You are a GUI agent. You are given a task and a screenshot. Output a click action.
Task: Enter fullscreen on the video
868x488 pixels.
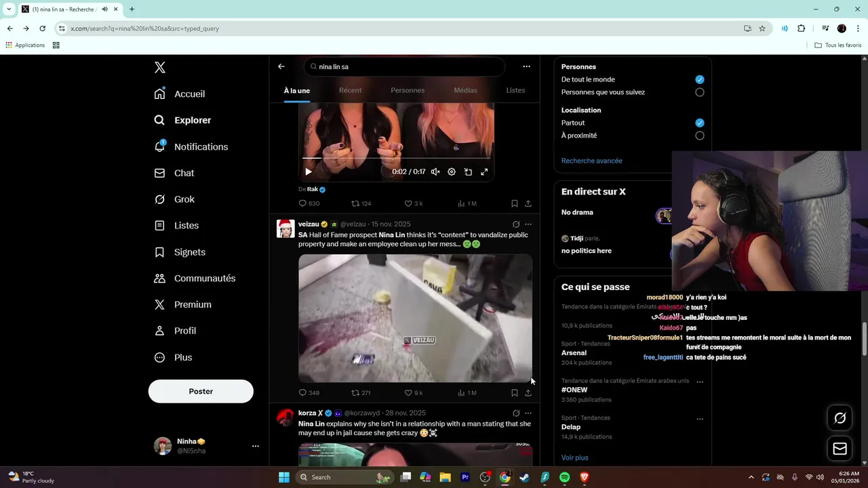[x=484, y=172]
